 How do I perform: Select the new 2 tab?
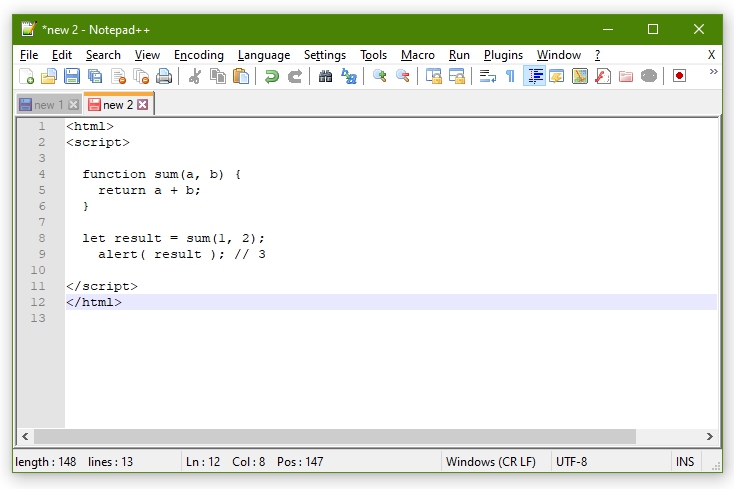tap(118, 105)
